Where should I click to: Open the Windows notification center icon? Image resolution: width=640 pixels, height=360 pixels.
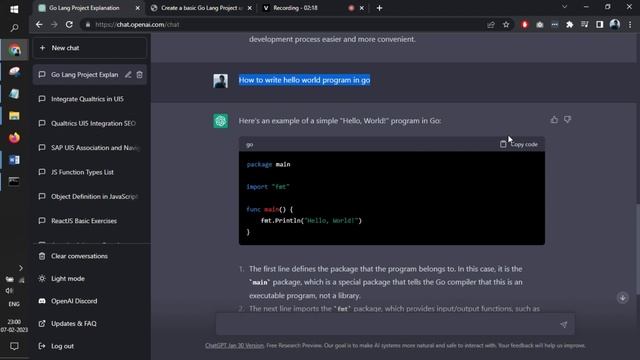(14, 346)
